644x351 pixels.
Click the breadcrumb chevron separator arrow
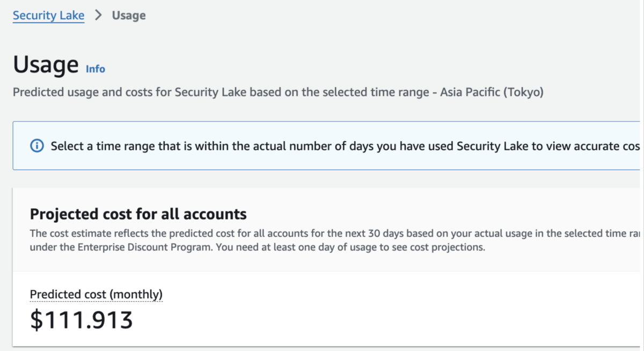(x=98, y=16)
